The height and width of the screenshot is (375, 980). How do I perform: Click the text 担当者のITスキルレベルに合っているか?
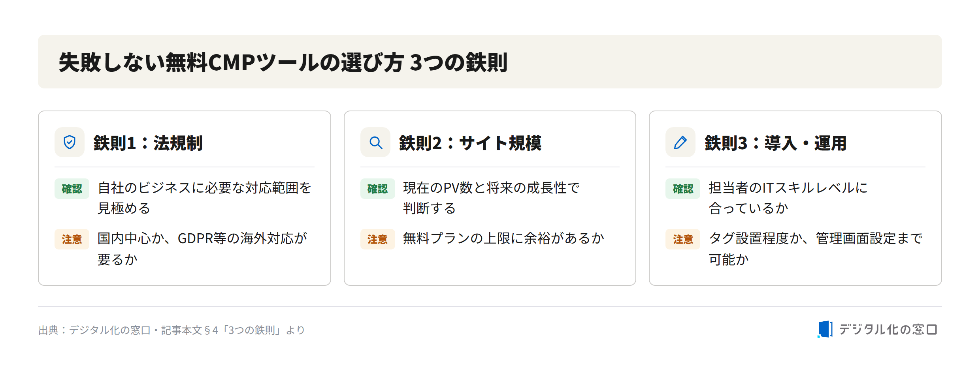[x=788, y=198]
